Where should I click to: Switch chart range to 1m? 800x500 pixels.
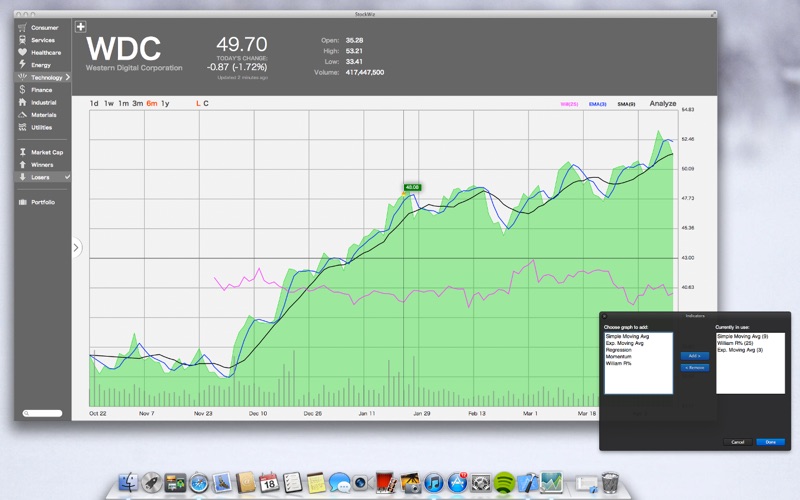pyautogui.click(x=123, y=103)
